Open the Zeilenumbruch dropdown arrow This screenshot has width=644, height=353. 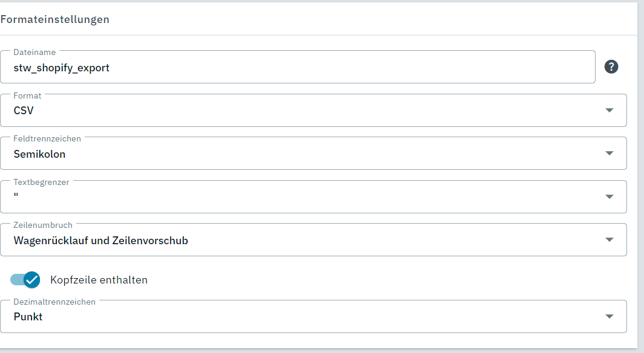(x=609, y=240)
